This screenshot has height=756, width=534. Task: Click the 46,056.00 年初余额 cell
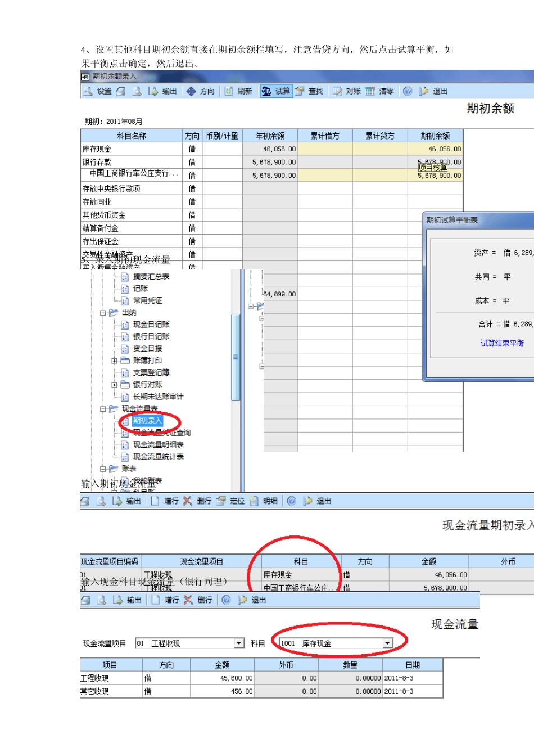click(270, 149)
